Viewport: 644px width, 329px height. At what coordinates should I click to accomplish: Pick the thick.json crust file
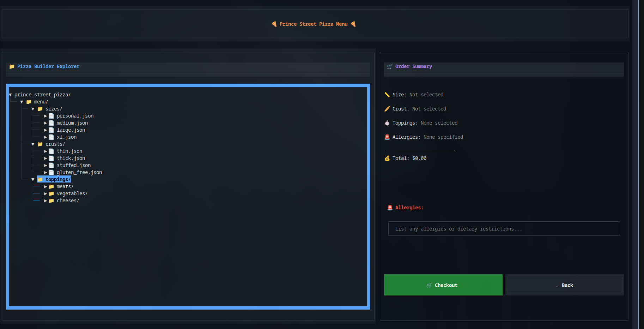coord(71,158)
